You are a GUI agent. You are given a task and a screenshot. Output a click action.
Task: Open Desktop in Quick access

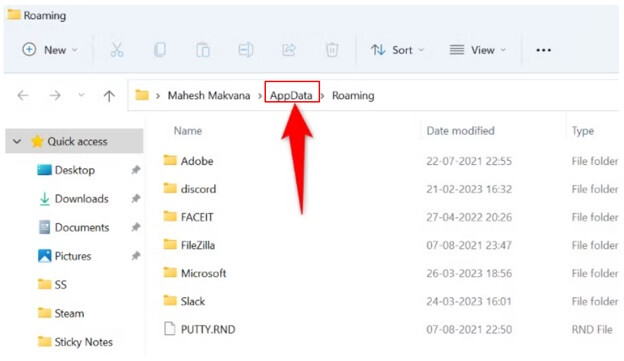click(x=75, y=170)
